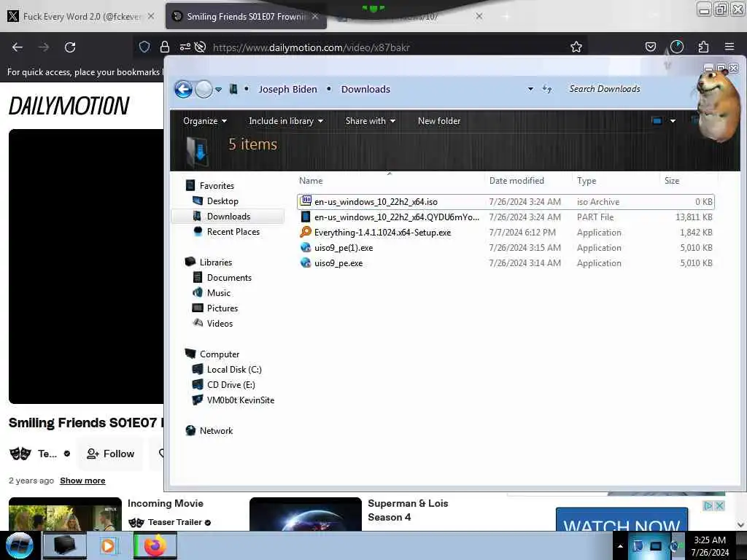Click the Windows Start orb
This screenshot has height=560, width=747.
[x=20, y=545]
